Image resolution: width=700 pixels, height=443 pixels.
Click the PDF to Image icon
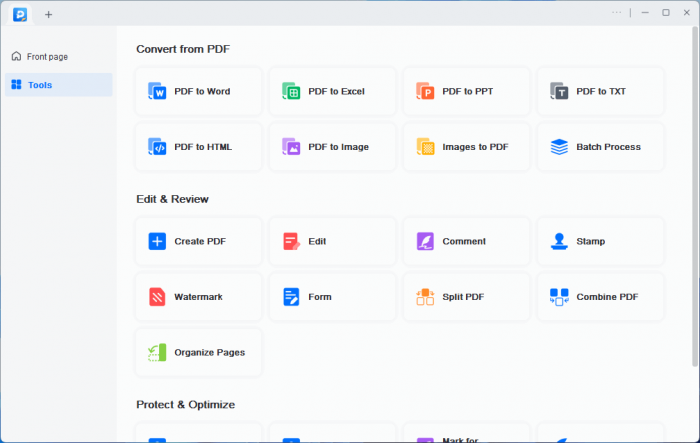pos(291,146)
